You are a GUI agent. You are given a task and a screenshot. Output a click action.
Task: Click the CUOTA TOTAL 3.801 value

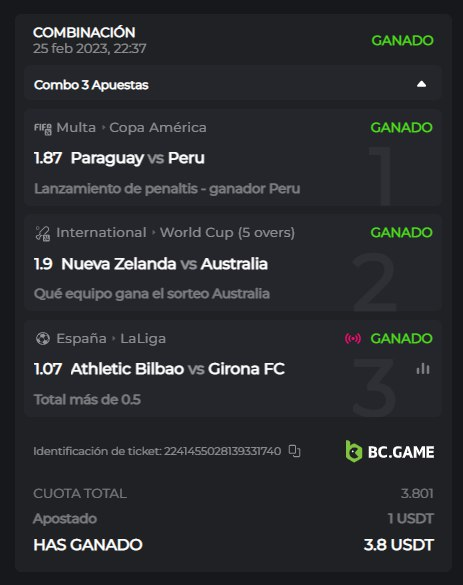pyautogui.click(x=417, y=494)
